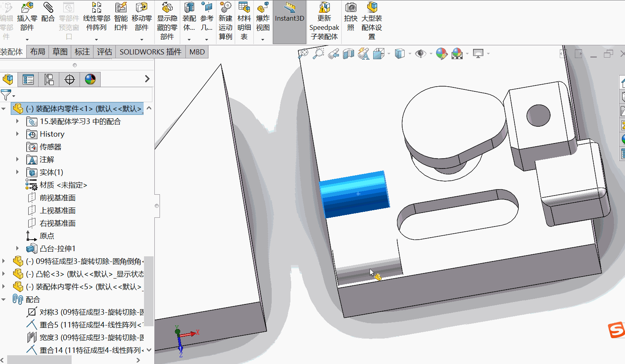Image resolution: width=625 pixels, height=364 pixels.
Task: Click Zoom to Fit in view toolbar
Action: click(x=303, y=53)
